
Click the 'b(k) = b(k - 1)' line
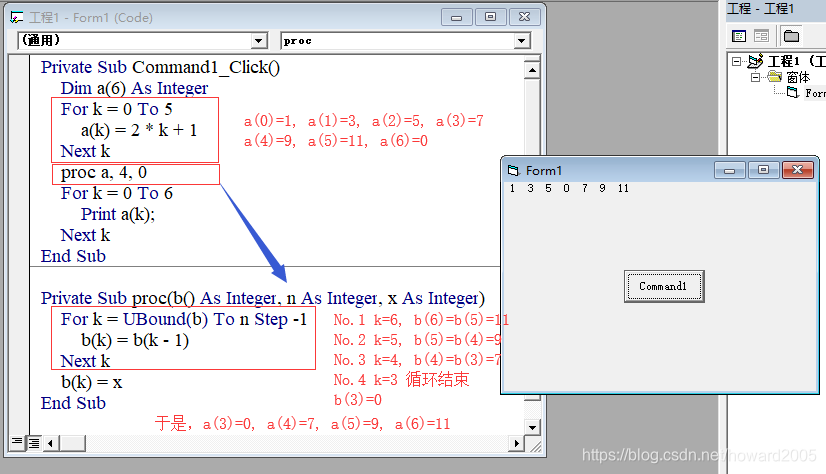pyautogui.click(x=135, y=341)
